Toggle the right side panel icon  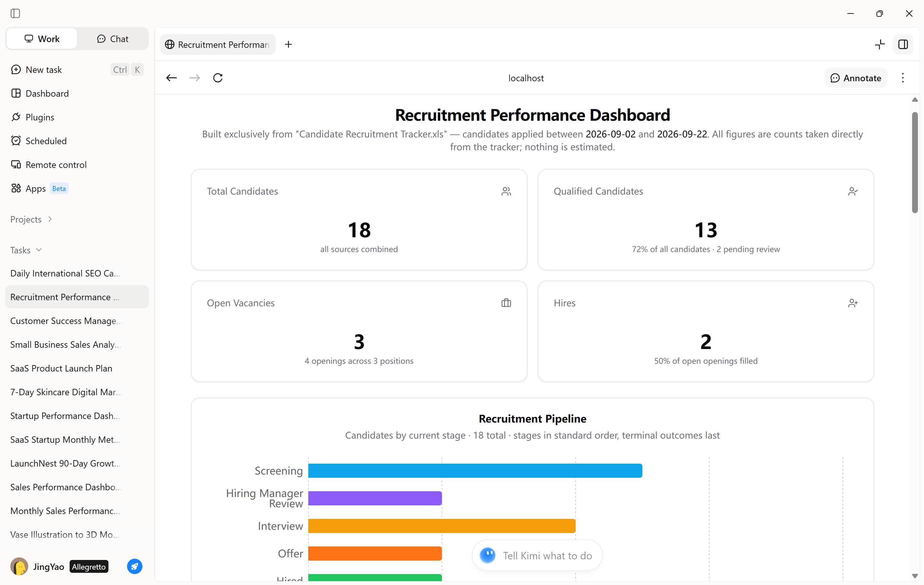(x=903, y=45)
